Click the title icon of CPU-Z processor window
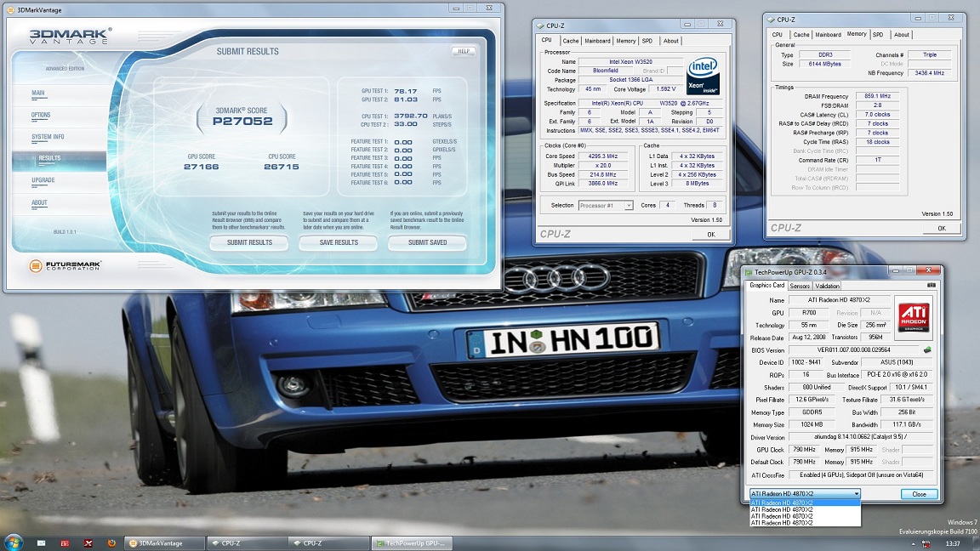This screenshot has width=980, height=551. coord(540,26)
